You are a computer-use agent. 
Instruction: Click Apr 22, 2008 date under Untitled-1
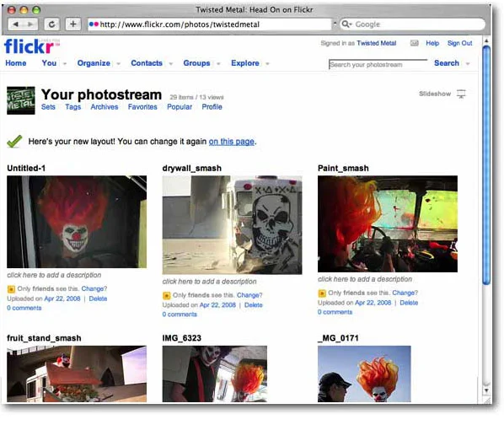62,299
